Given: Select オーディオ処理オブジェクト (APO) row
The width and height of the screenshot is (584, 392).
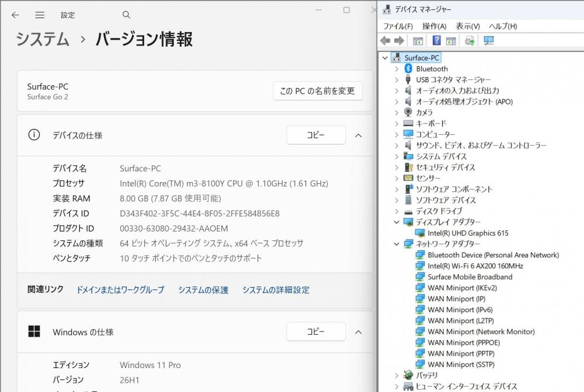Looking at the screenshot, I should pos(464,101).
